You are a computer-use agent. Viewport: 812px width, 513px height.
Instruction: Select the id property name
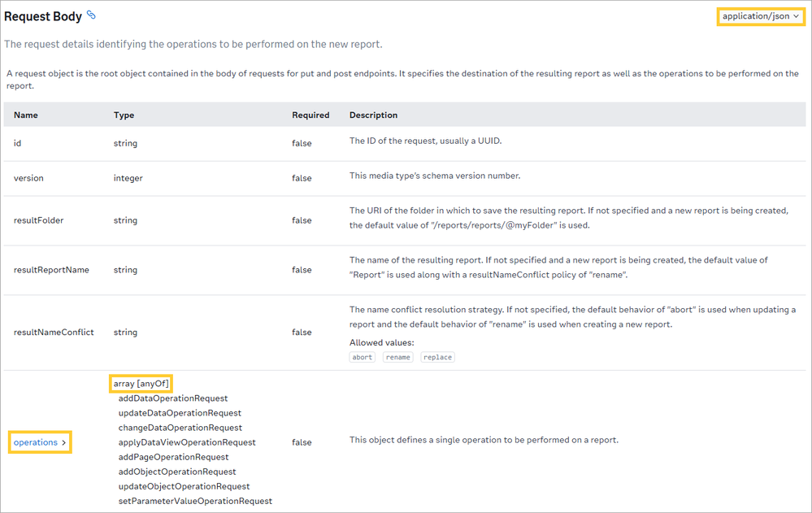18,143
